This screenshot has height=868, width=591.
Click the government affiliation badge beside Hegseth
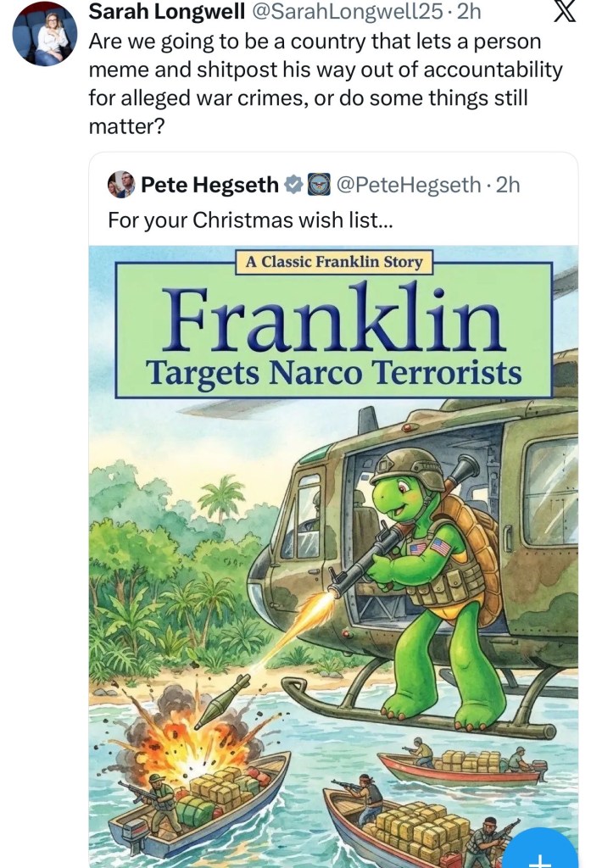pyautogui.click(x=318, y=184)
